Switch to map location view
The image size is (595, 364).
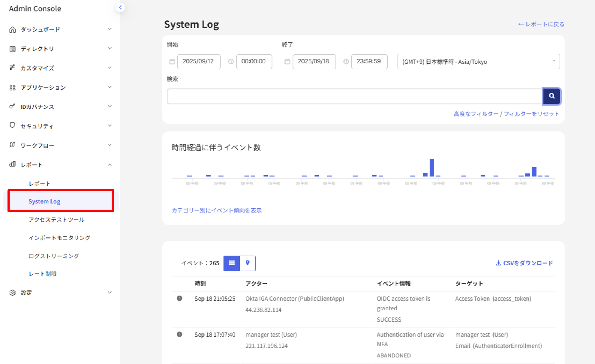[x=248, y=263]
